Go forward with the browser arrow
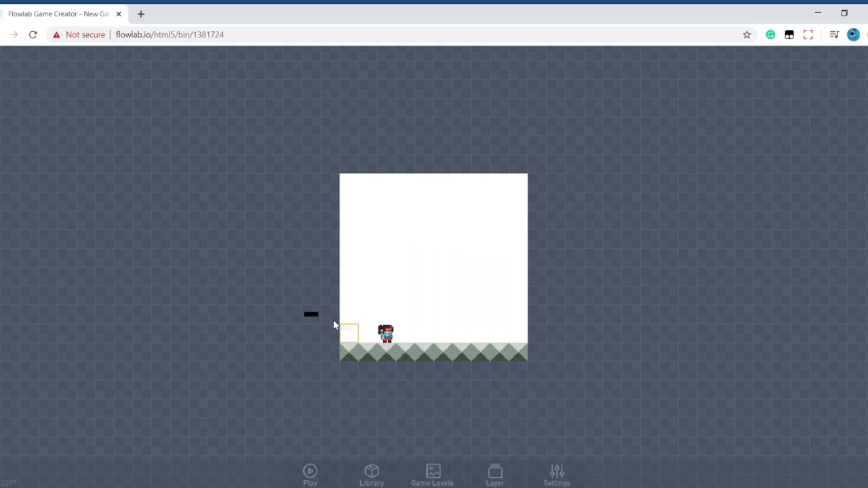Image resolution: width=868 pixels, height=488 pixels. point(14,35)
